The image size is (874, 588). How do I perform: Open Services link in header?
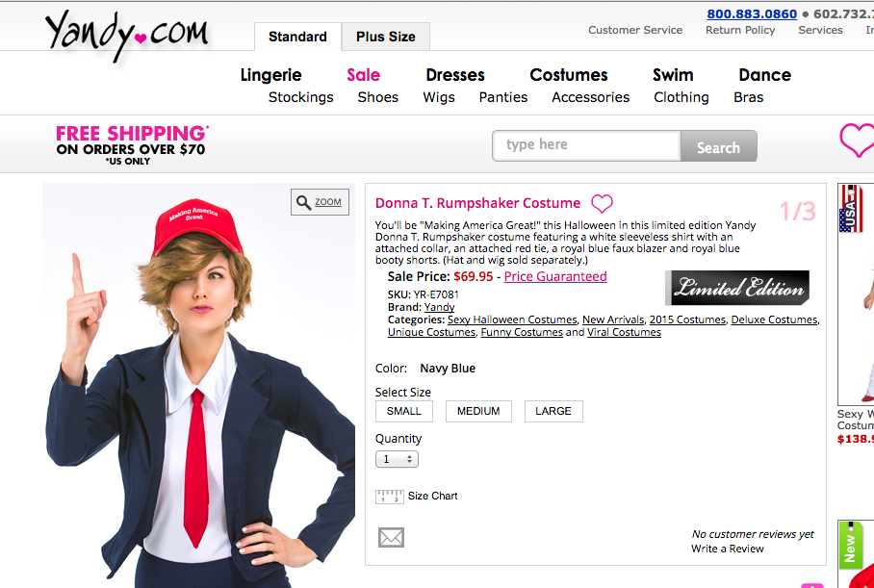tap(820, 30)
